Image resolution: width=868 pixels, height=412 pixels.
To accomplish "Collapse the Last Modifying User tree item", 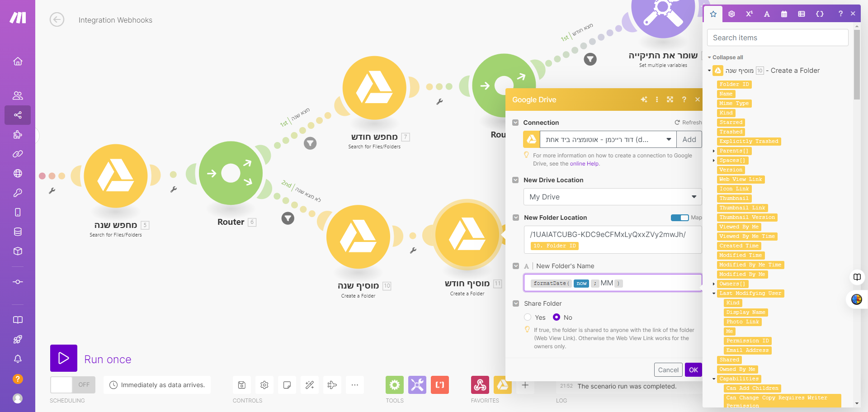I will (714, 294).
